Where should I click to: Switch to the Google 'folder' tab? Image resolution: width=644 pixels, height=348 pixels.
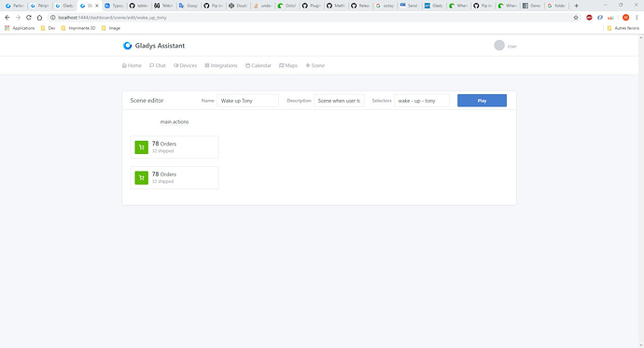point(556,6)
